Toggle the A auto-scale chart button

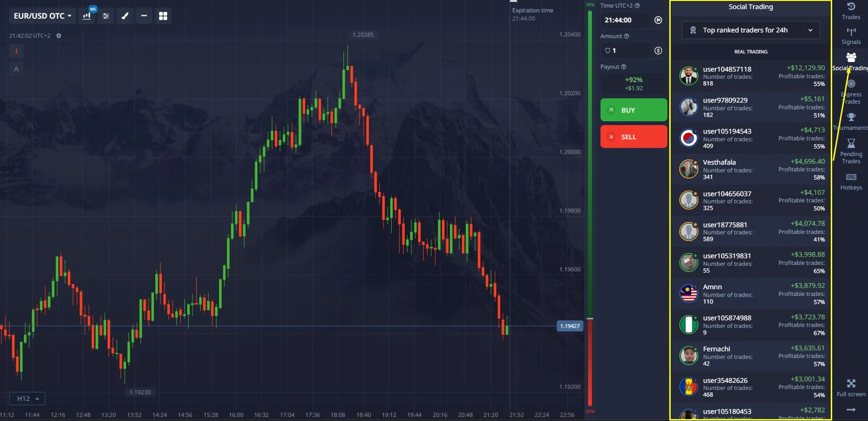point(16,69)
